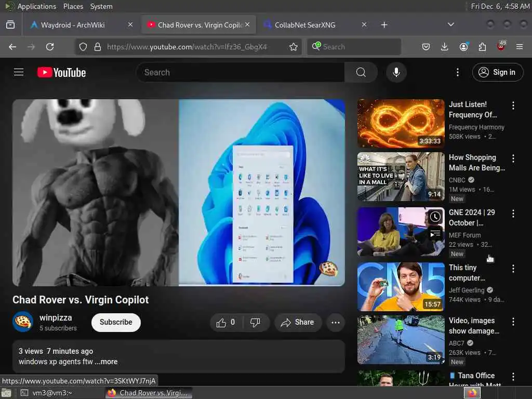Open options for This tiny computer video

tap(513, 269)
